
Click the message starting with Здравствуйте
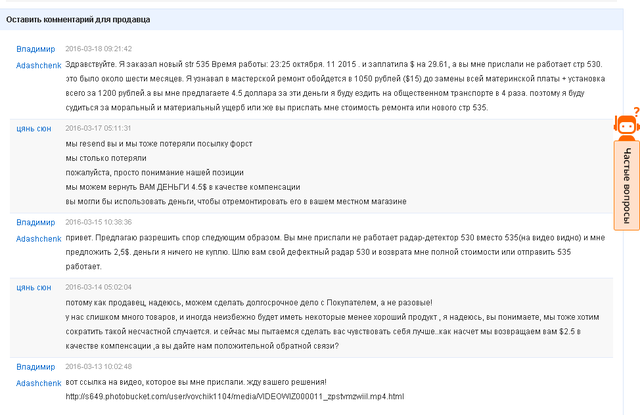(x=335, y=86)
